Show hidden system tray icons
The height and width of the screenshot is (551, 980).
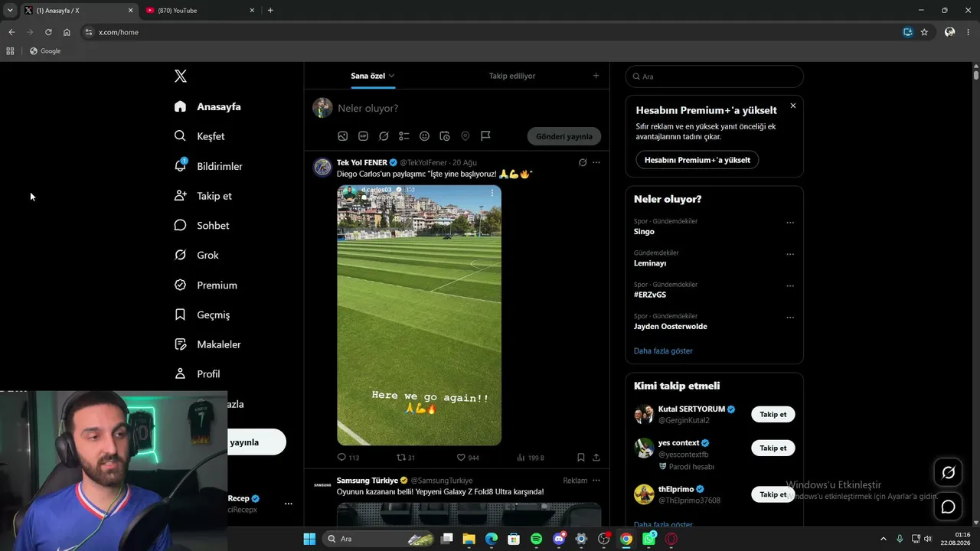883,539
